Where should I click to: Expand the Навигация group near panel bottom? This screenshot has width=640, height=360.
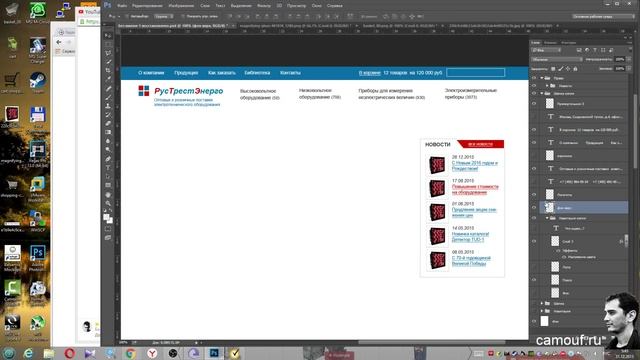click(x=542, y=311)
